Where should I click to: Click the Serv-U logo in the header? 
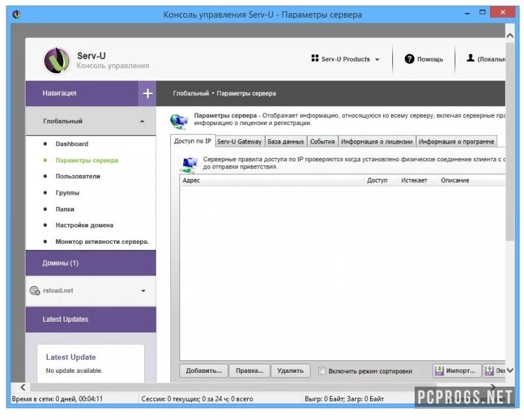click(x=57, y=60)
